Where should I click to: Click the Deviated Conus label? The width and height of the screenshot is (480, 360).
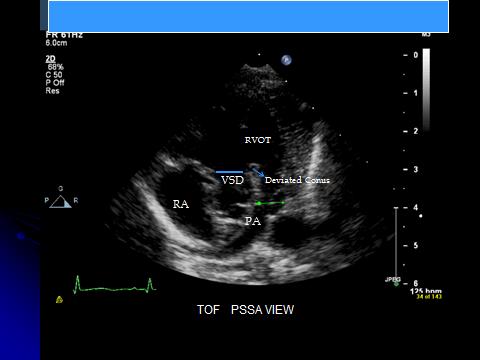[297, 180]
